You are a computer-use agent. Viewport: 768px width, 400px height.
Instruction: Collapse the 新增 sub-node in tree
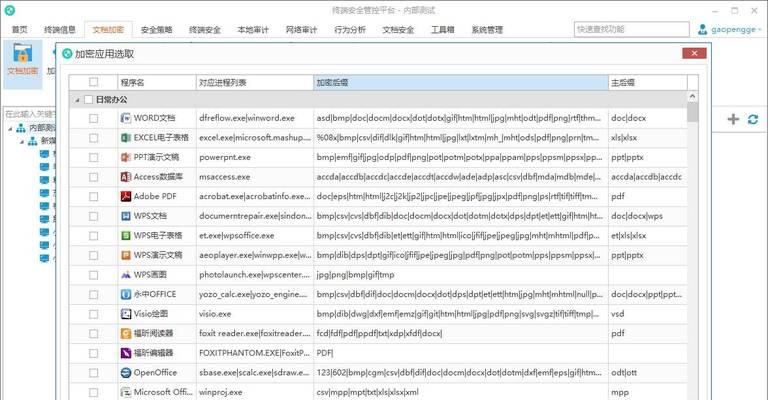pos(22,141)
